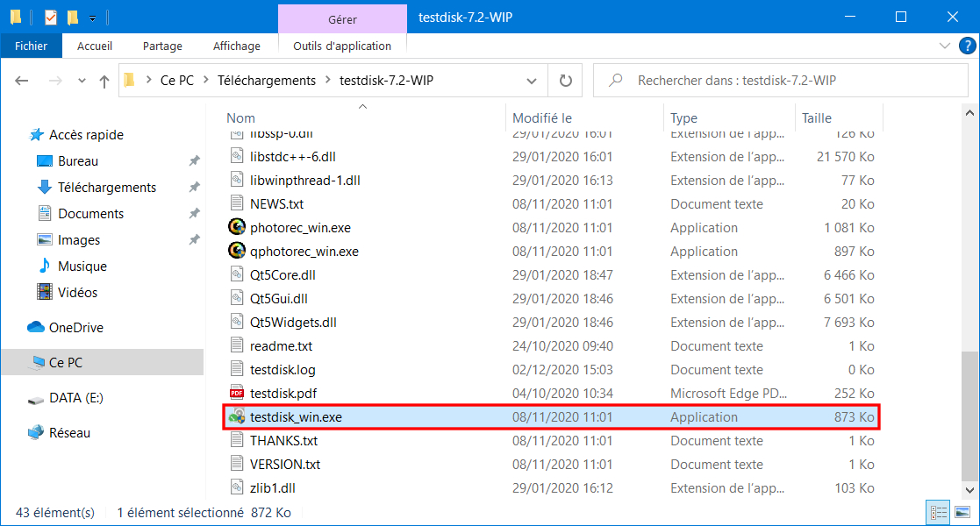This screenshot has height=526, width=980.
Task: Click chevron after Téléchargements in breadcrumb
Action: click(x=328, y=80)
